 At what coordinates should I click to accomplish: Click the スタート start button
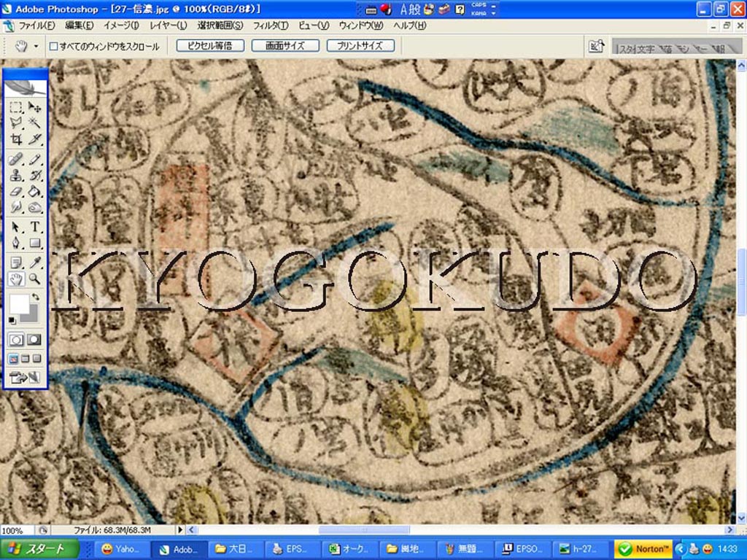tap(39, 549)
